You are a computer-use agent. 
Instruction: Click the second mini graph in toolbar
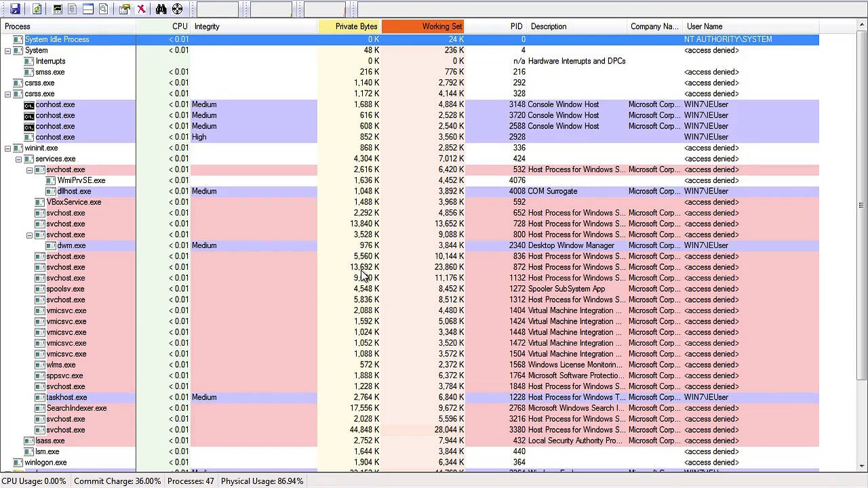pyautogui.click(x=271, y=9)
